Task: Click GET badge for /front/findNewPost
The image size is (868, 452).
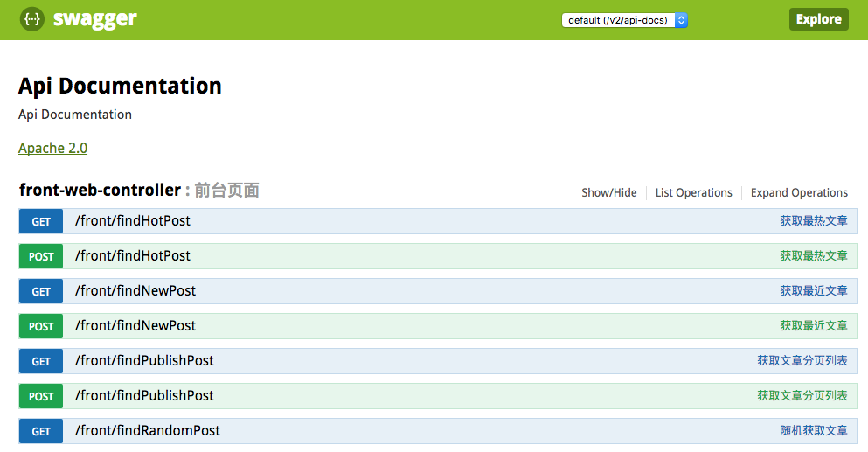Action: click(41, 291)
